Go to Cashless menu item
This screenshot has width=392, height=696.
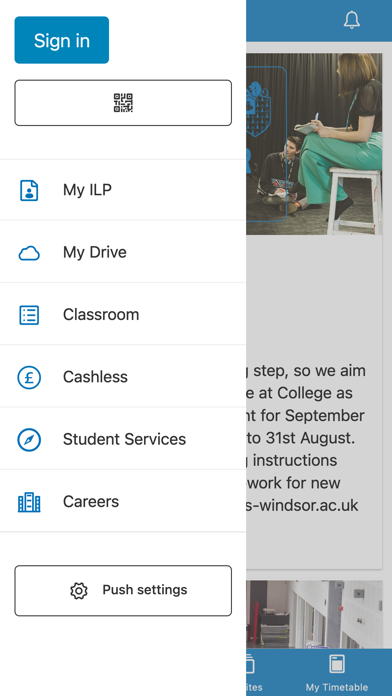pos(123,376)
